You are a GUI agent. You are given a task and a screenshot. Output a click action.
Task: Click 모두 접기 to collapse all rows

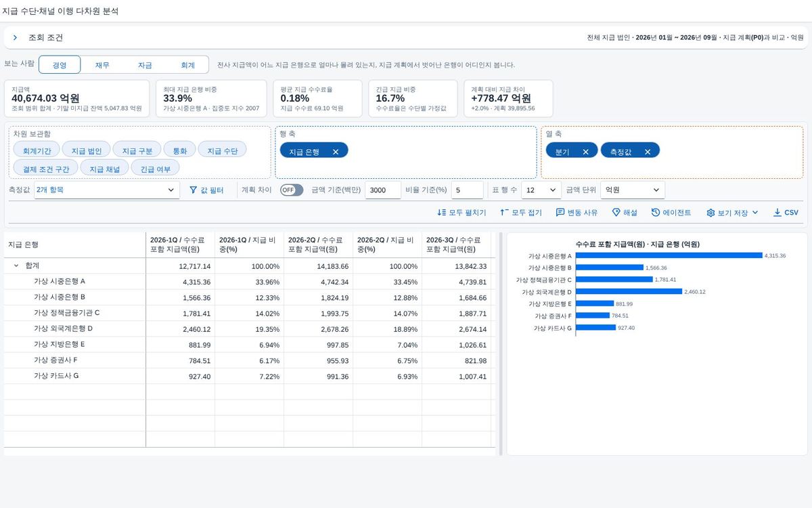pyautogui.click(x=520, y=213)
